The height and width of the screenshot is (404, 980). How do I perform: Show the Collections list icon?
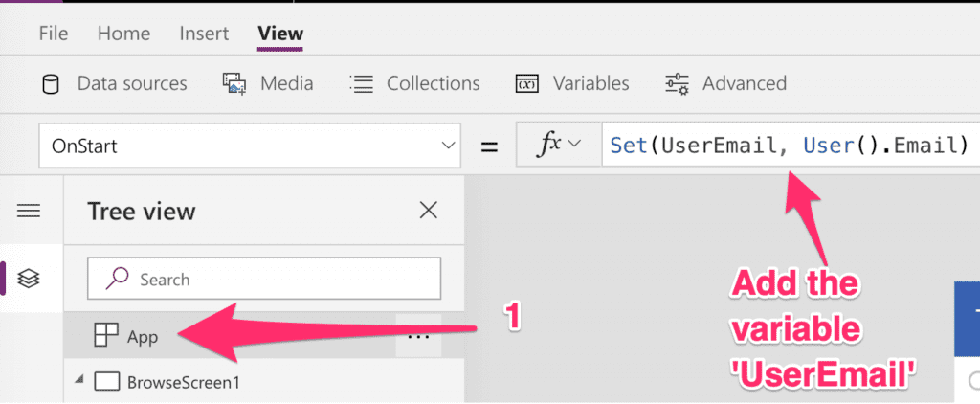click(x=361, y=84)
